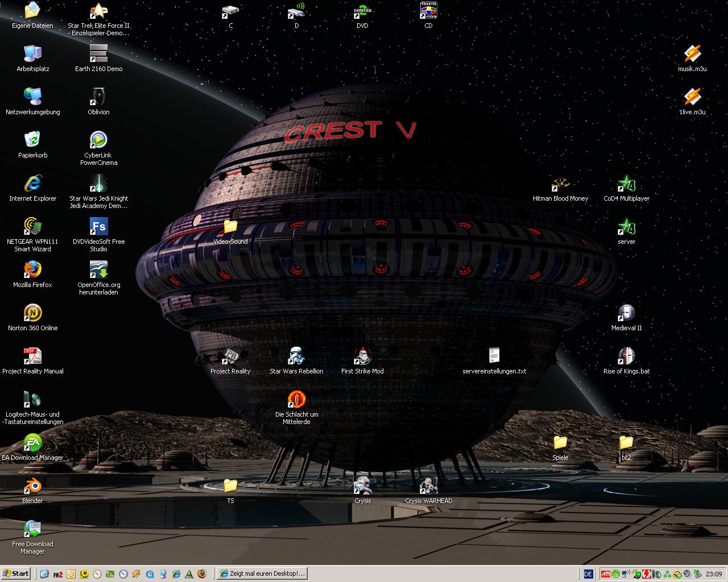Select the Medieval II desktop icon
The width and height of the screenshot is (728, 582).
[x=626, y=313]
